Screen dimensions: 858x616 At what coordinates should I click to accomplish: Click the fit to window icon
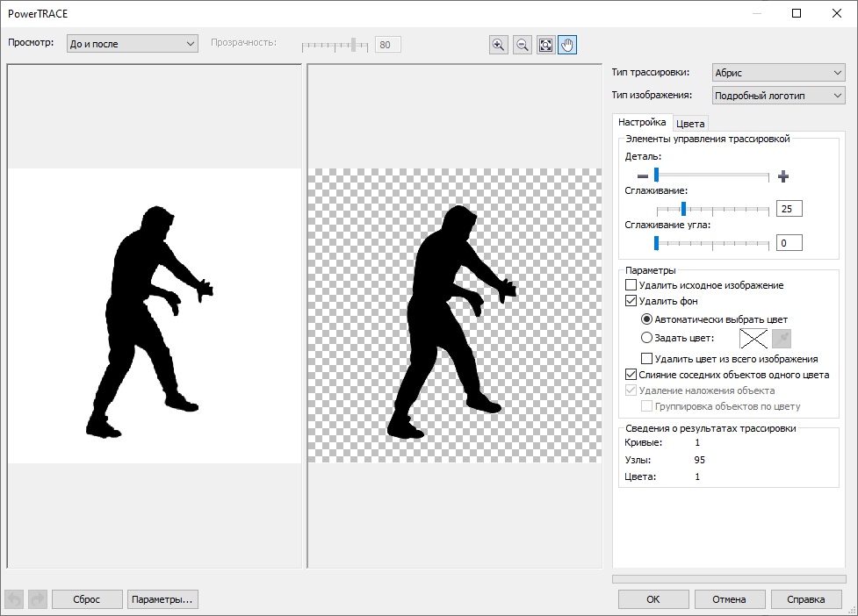click(x=545, y=45)
